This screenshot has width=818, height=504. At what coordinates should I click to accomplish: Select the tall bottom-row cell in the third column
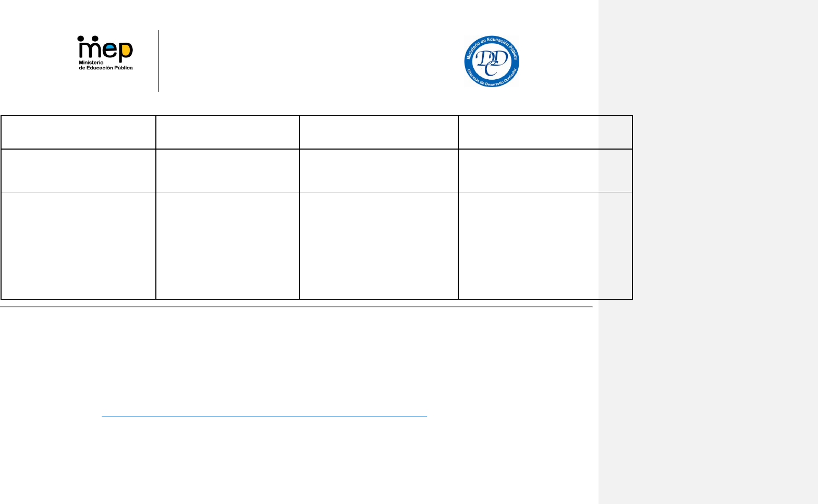(379, 245)
